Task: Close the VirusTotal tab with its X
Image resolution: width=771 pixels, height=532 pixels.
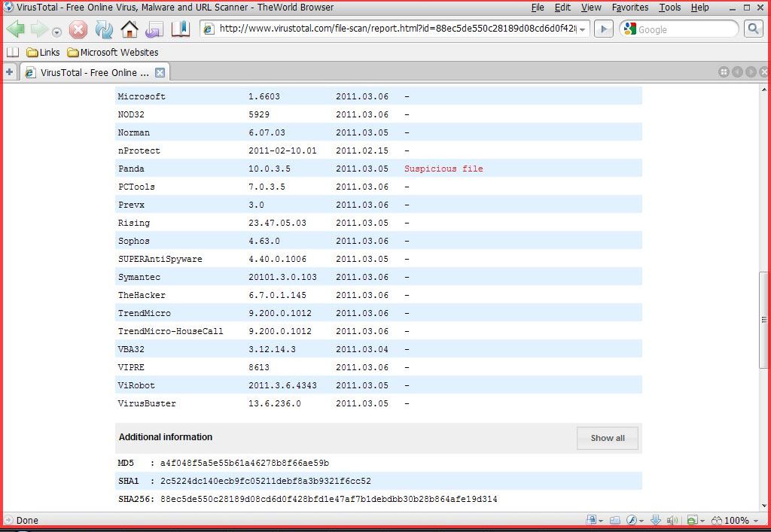Action: click(160, 73)
